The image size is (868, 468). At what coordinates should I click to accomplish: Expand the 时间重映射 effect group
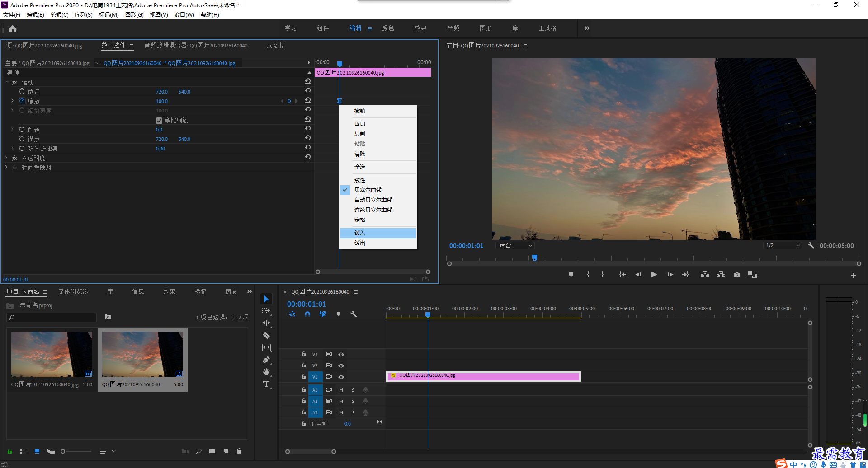click(6, 167)
